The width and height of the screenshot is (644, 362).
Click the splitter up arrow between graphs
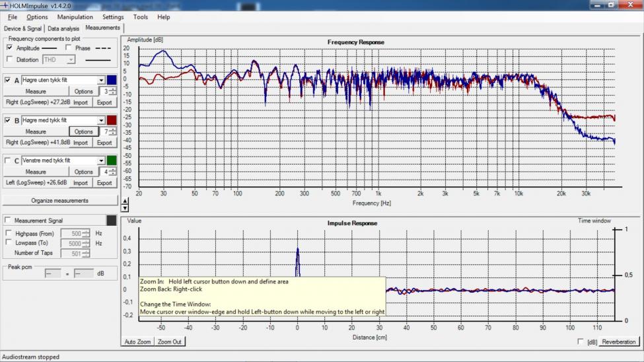[125, 200]
